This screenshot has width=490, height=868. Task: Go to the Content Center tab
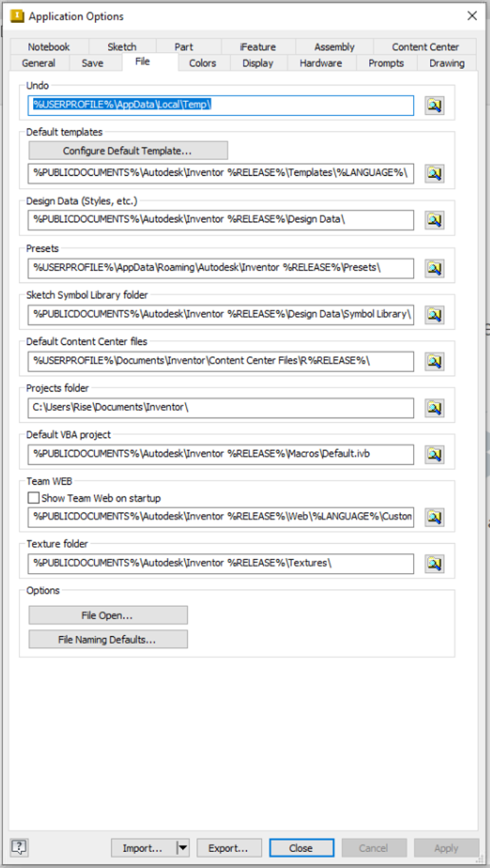pyautogui.click(x=426, y=47)
